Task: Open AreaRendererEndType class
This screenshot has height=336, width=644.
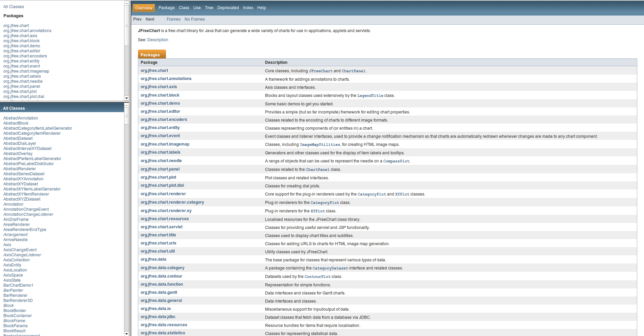Action: [25, 230]
